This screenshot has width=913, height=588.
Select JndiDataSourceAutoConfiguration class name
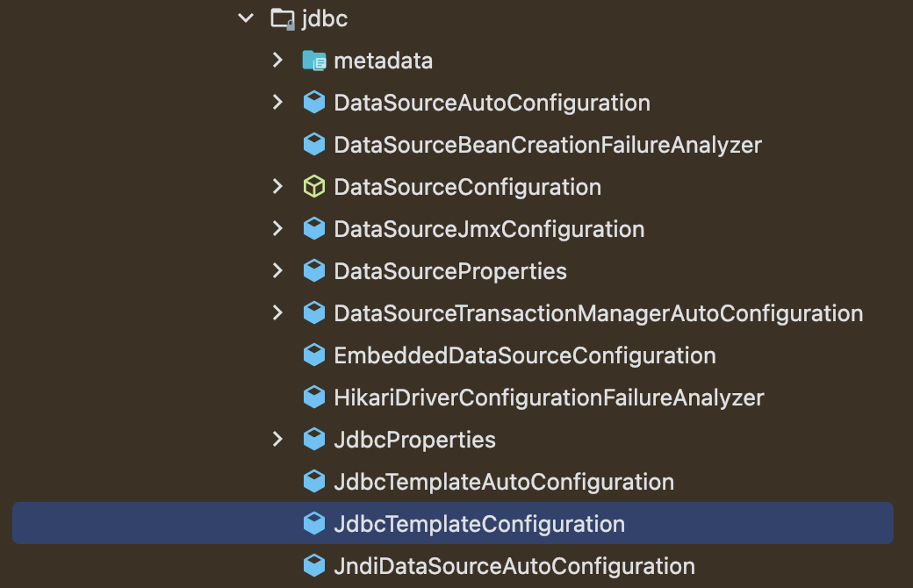pyautogui.click(x=514, y=566)
